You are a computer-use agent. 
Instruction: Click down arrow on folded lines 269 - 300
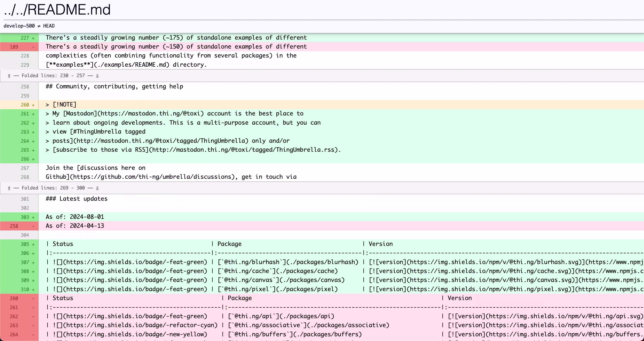point(97,188)
